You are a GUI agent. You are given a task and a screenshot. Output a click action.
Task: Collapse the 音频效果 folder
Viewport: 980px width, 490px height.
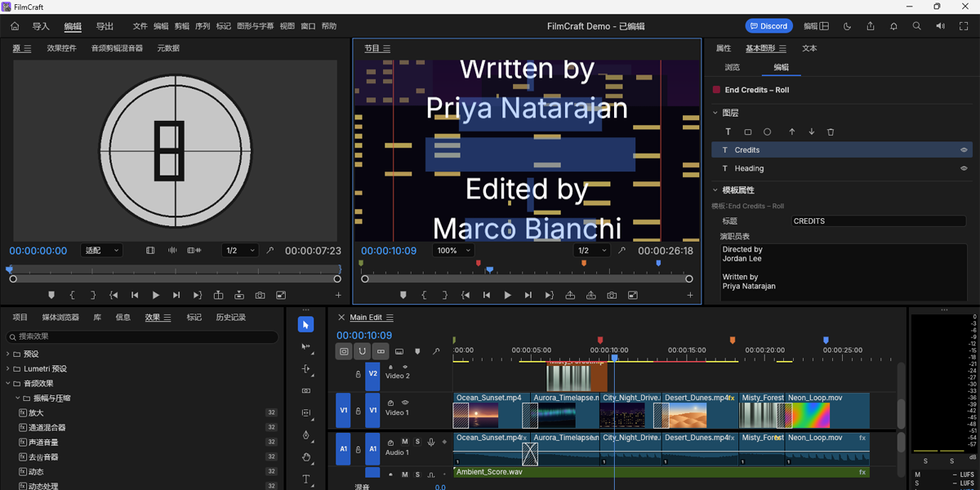pyautogui.click(x=7, y=383)
